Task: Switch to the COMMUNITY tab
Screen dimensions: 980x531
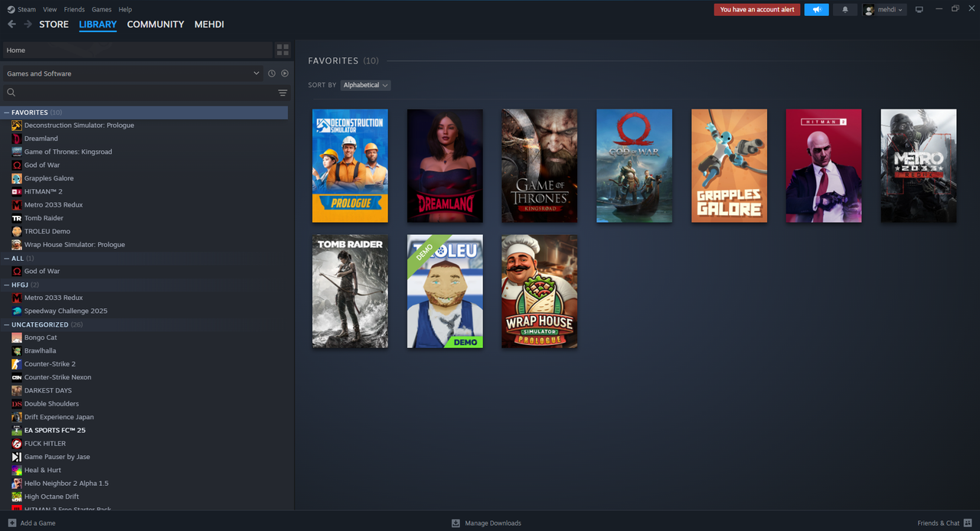Action: 155,24
